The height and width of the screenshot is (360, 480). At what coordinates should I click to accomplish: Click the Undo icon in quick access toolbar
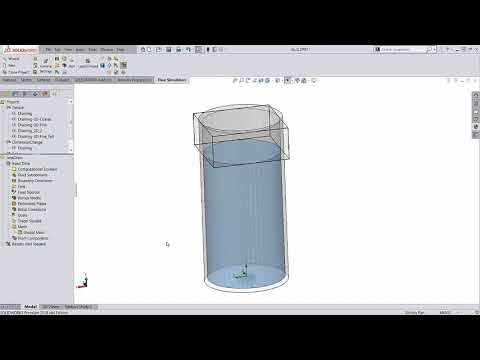[x=188, y=50]
